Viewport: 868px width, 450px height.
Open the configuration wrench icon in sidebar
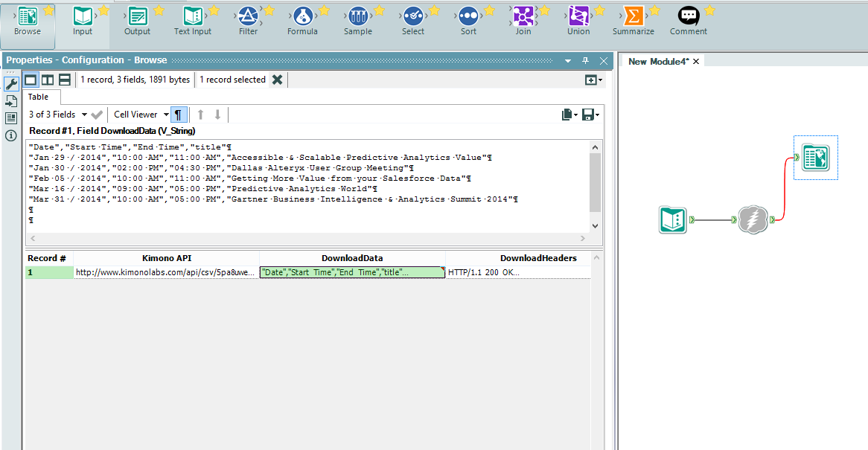tap(11, 84)
